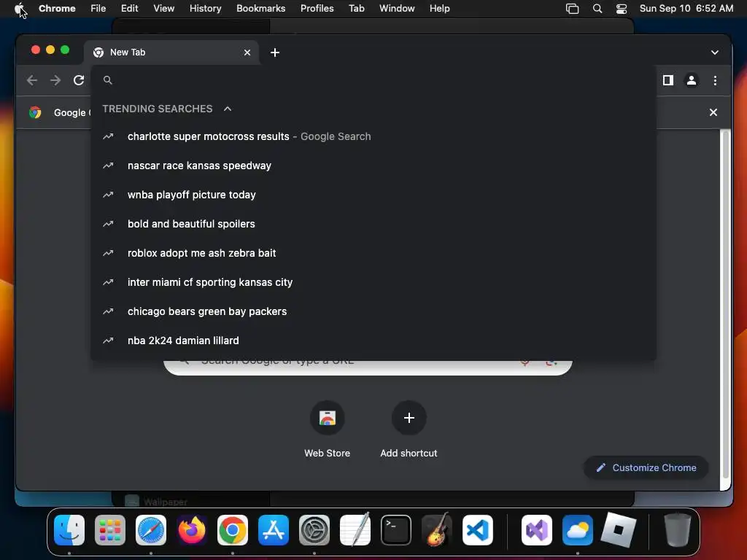Select wnba playoff picture today suggestion
The width and height of the screenshot is (747, 560).
coord(373,195)
